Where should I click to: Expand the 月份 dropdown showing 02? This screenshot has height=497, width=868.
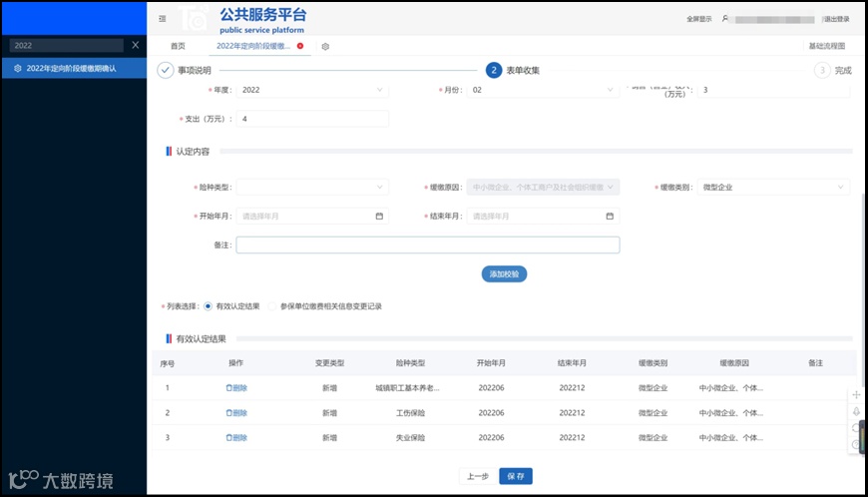click(543, 90)
